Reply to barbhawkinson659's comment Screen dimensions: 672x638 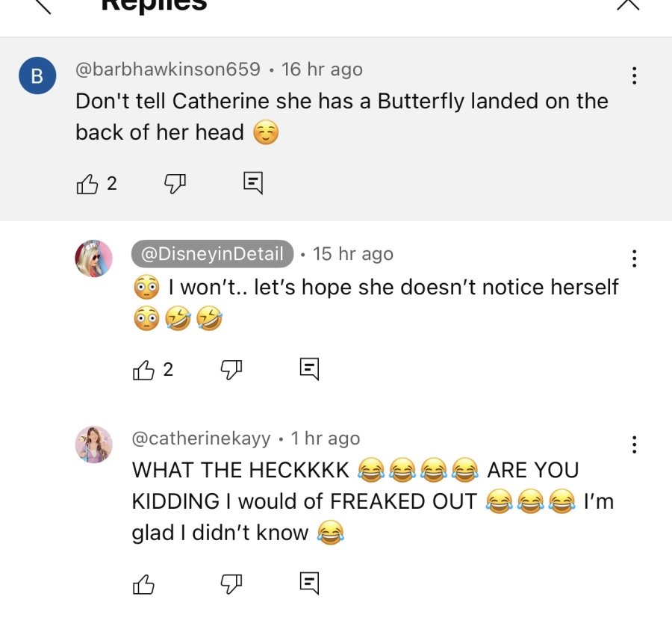tap(253, 183)
